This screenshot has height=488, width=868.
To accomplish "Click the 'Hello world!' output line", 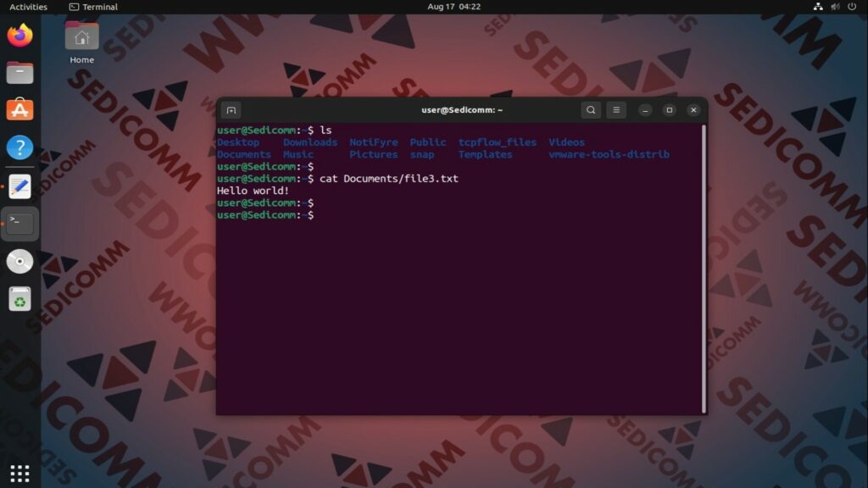I will tap(253, 191).
